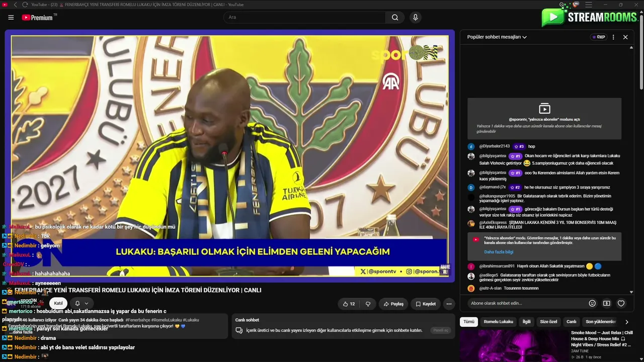The image size is (644, 362).
Task: Open the '2AM TUNE' channel name
Action: (x=580, y=351)
